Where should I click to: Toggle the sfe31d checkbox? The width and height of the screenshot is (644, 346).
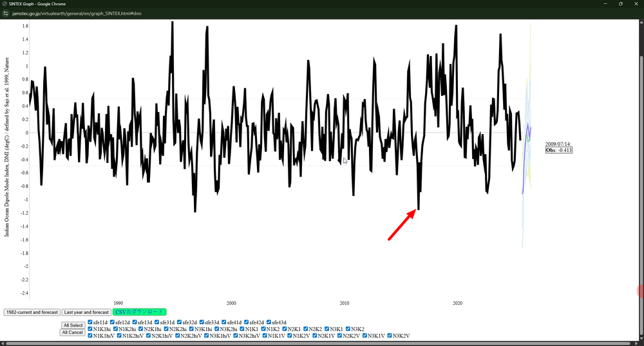[157, 322]
